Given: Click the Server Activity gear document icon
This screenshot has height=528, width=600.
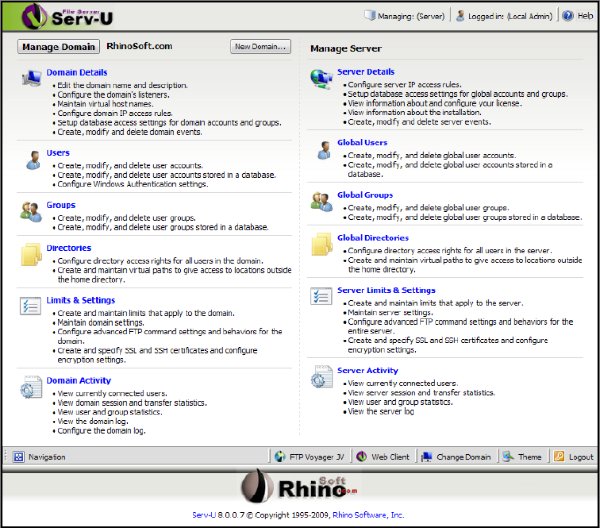Looking at the screenshot, I should coord(321,376).
